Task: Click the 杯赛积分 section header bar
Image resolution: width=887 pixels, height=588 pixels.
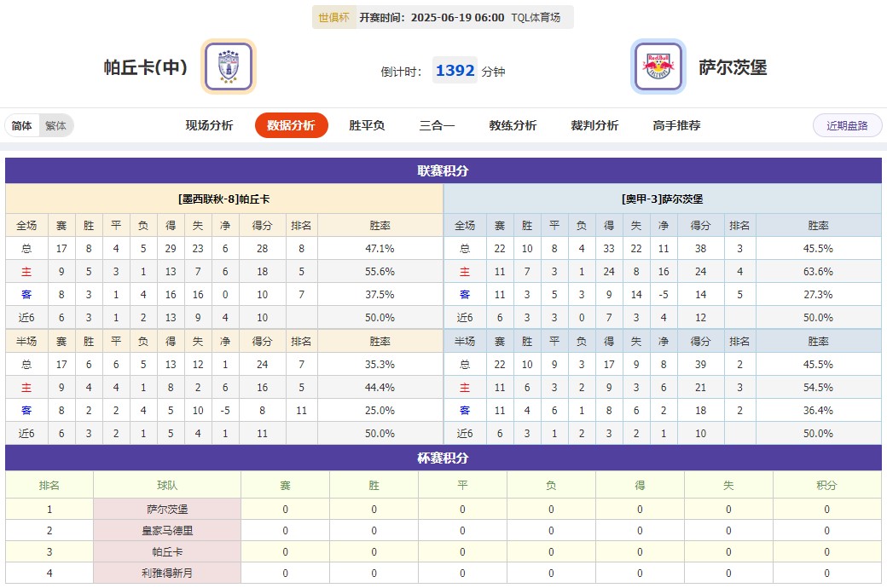Action: tap(443, 458)
